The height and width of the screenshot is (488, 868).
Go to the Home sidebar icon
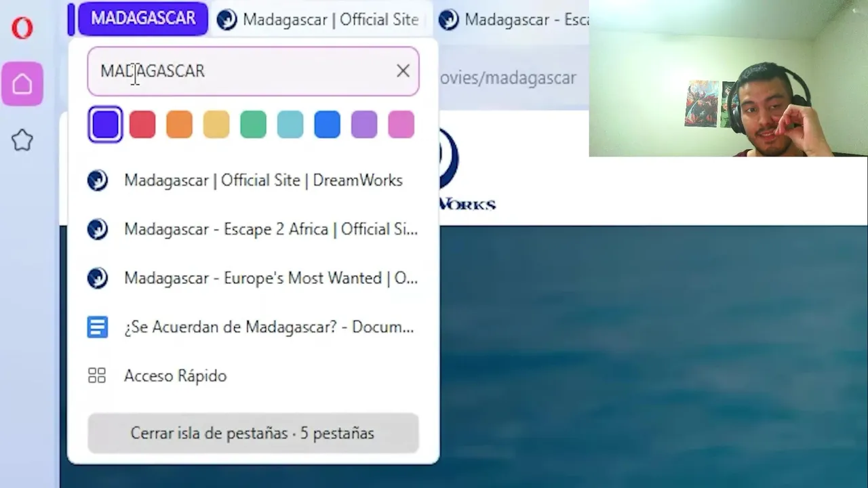pyautogui.click(x=22, y=84)
